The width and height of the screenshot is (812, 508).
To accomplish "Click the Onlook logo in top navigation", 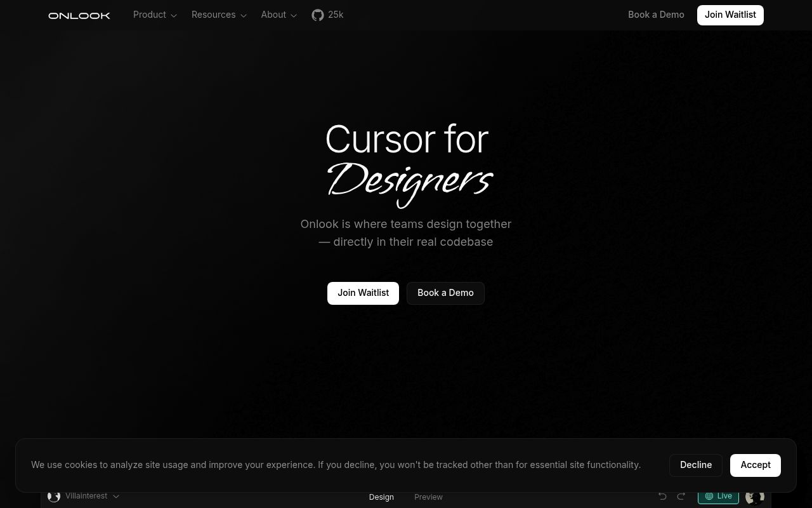I will pyautogui.click(x=79, y=15).
